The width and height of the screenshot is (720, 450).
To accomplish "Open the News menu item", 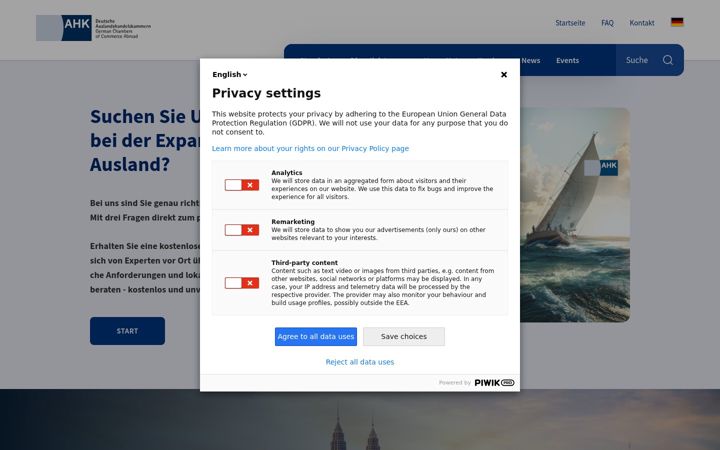I will pyautogui.click(x=531, y=60).
